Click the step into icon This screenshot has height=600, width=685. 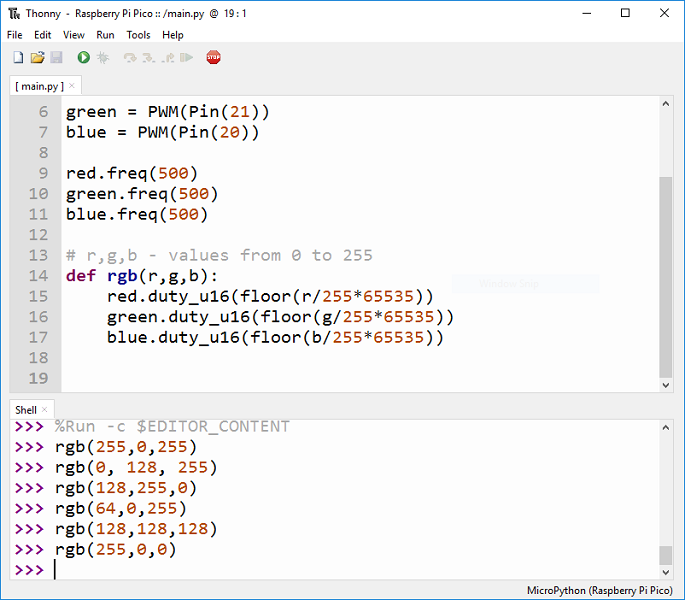[148, 58]
